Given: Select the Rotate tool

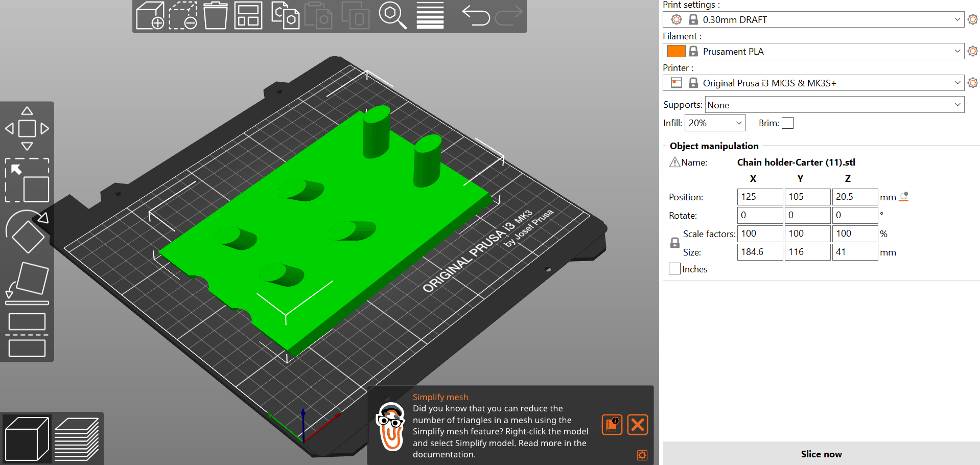Looking at the screenshot, I should coord(27,232).
